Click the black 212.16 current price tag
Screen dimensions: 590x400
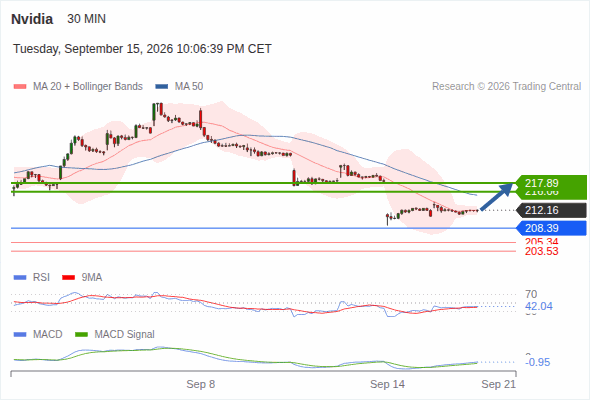pyautogui.click(x=551, y=210)
